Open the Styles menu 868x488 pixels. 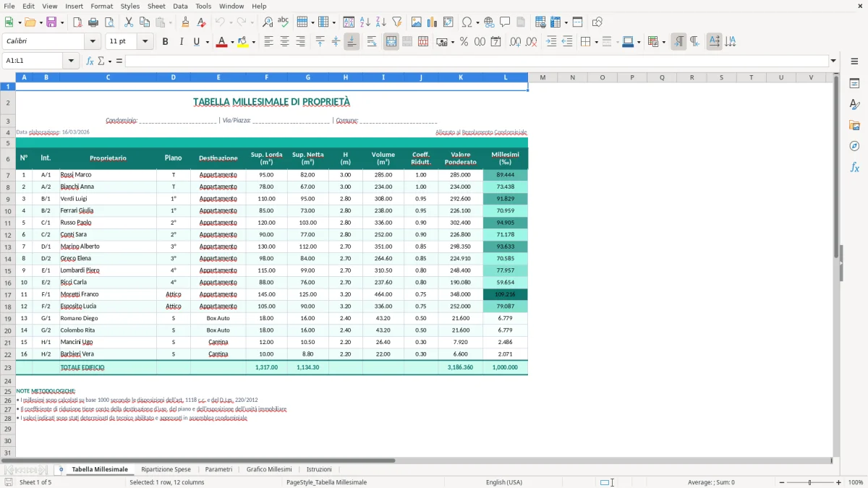130,6
